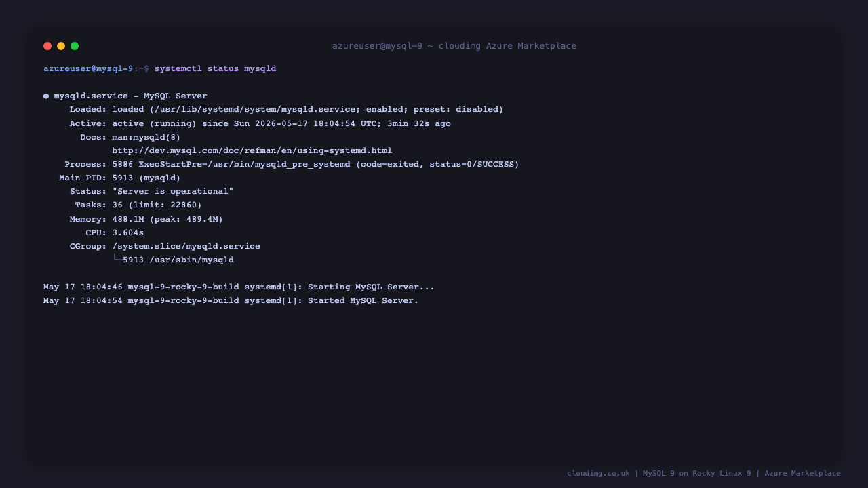
Task: Click CGroup '/system.slice/mysqld.service' path
Action: 186,246
